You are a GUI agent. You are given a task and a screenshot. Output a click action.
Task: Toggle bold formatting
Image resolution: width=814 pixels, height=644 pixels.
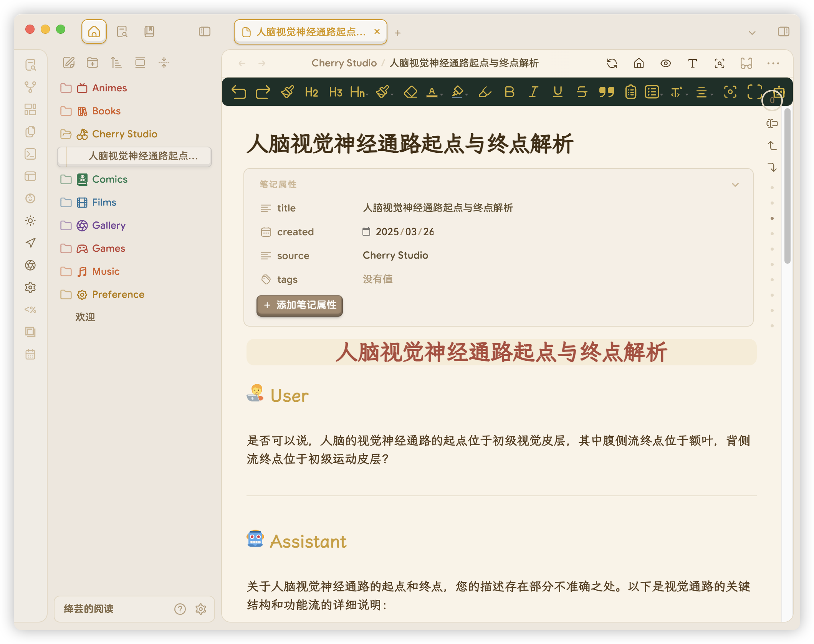(510, 92)
